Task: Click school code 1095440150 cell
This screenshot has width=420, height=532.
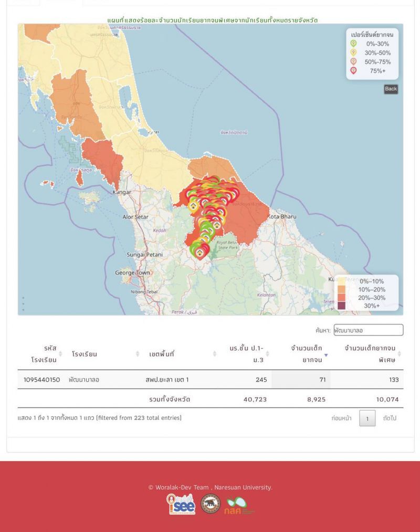Action: 41,380
